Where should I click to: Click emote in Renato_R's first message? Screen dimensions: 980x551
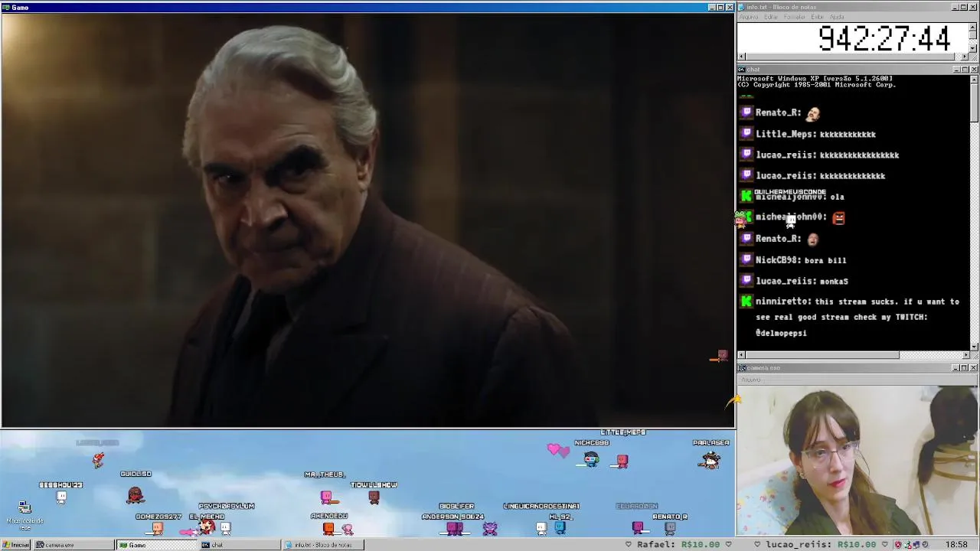pos(812,113)
